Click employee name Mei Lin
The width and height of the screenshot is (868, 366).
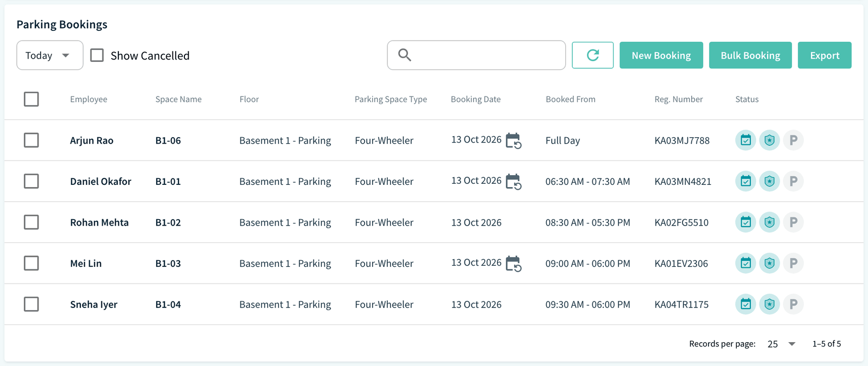pyautogui.click(x=86, y=264)
